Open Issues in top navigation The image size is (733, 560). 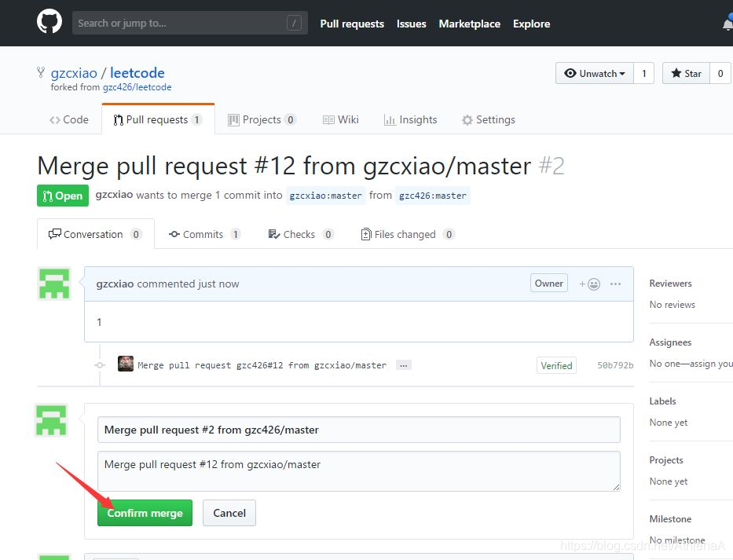412,24
